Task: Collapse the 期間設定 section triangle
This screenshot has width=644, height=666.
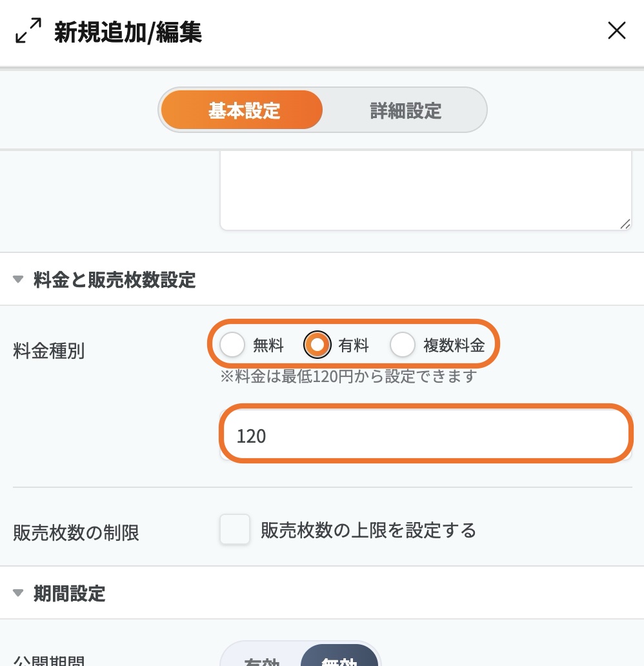Action: [x=18, y=593]
